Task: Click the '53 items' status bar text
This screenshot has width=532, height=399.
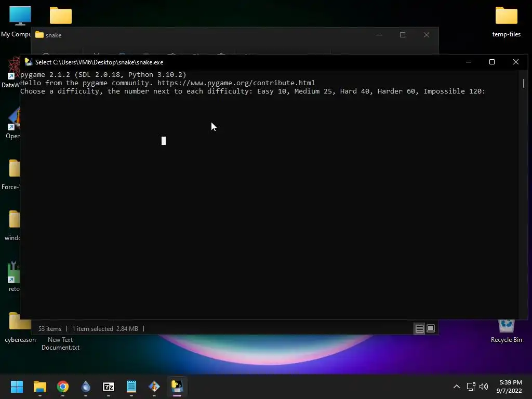Action: [50, 329]
